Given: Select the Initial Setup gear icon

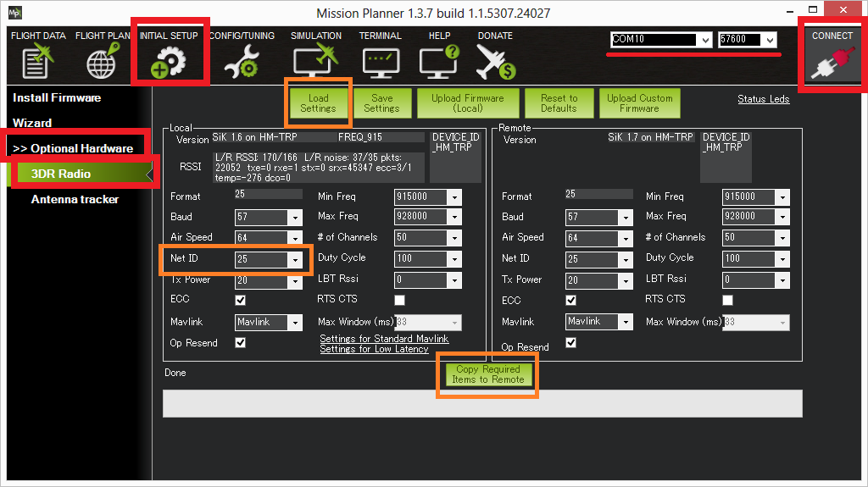Looking at the screenshot, I should 169,63.
